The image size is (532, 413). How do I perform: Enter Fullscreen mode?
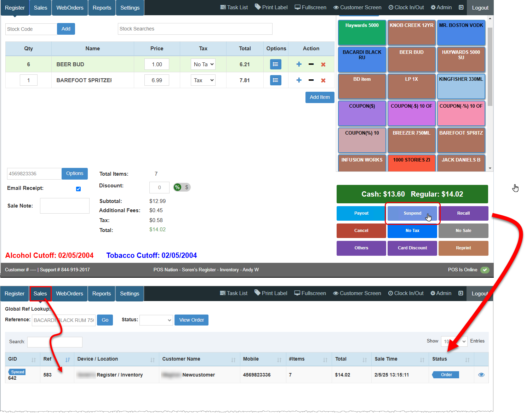coord(310,7)
